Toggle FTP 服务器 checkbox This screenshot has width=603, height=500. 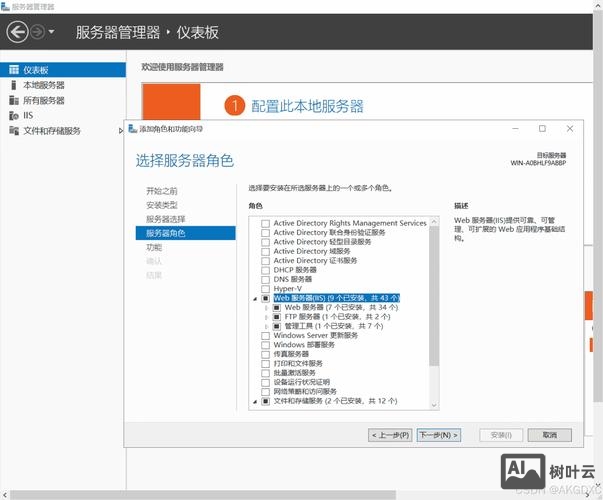point(277,317)
